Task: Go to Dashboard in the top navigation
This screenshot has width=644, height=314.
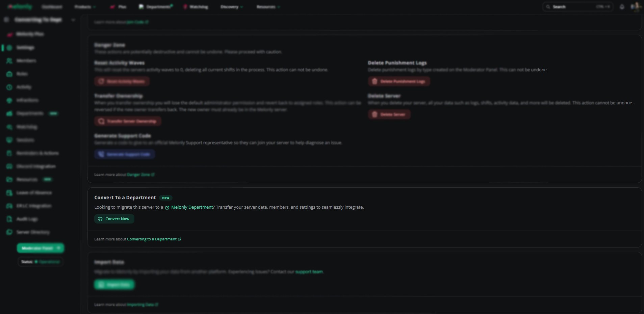Action: tap(52, 7)
